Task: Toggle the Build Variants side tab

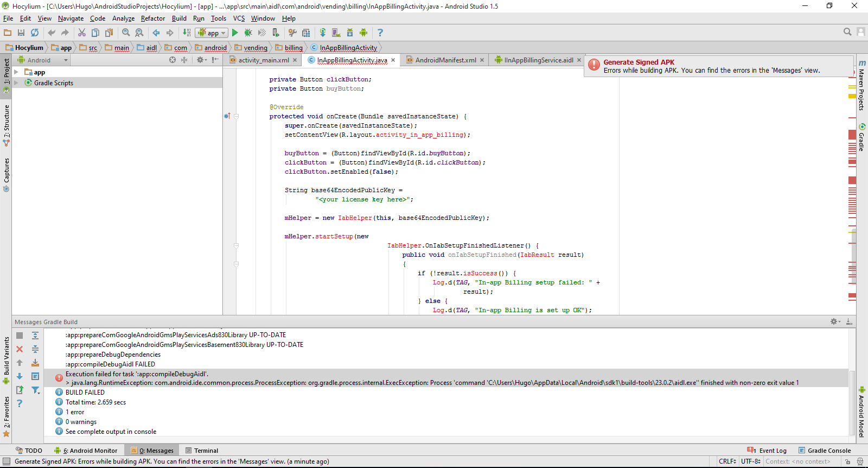Action: click(x=6, y=361)
